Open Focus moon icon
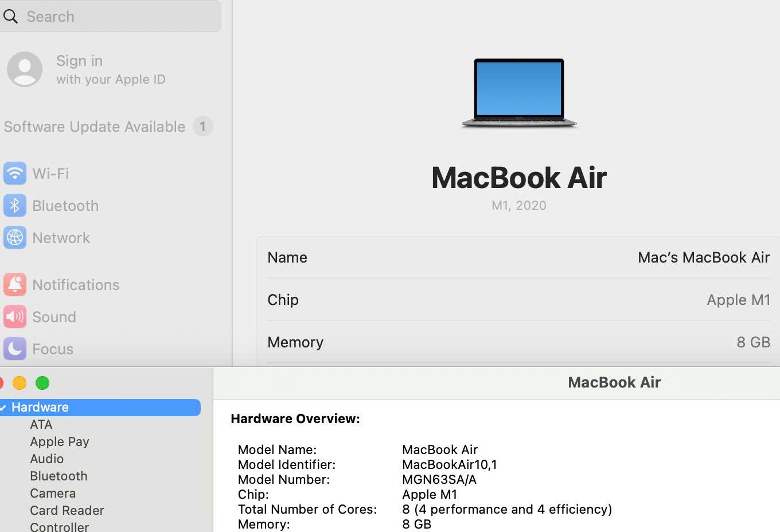 pyautogui.click(x=15, y=349)
